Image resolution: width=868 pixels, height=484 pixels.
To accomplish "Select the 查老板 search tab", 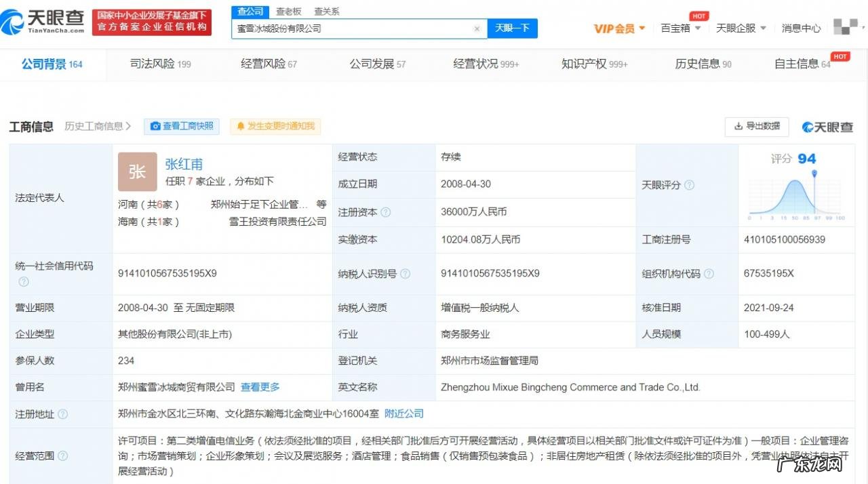I will click(288, 12).
